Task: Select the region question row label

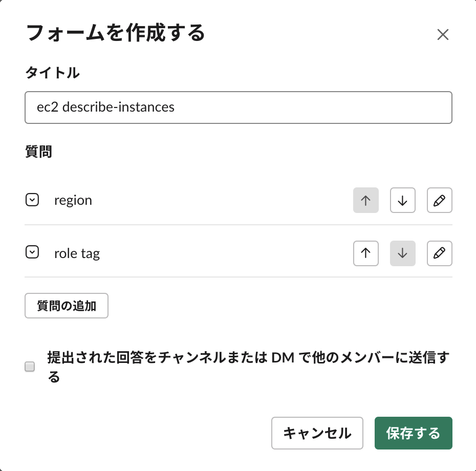Action: pos(73,200)
